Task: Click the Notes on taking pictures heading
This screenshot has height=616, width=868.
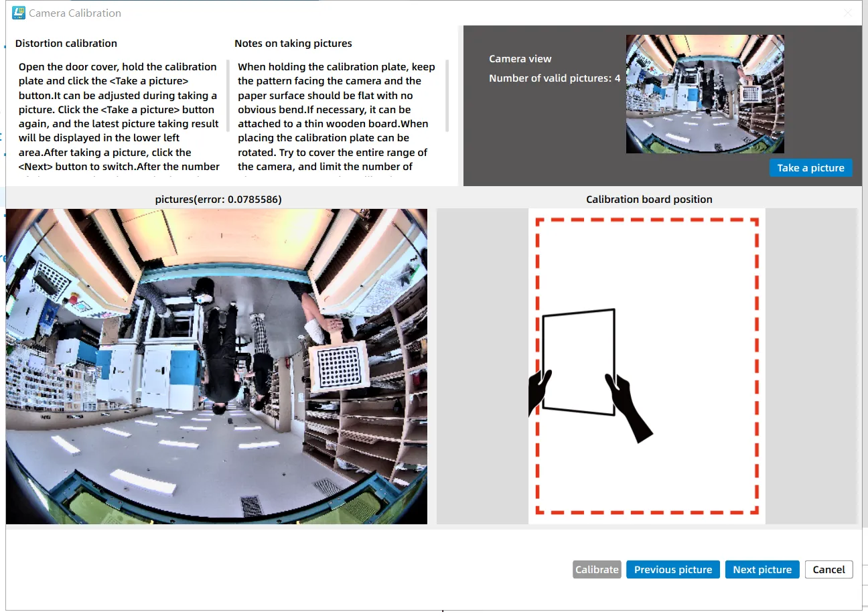Action: 293,44
